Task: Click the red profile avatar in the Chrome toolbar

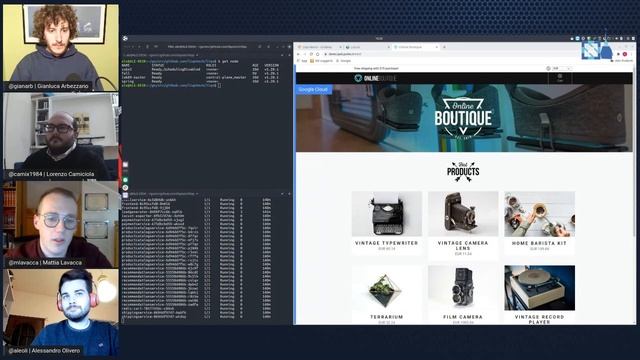Action: tap(625, 54)
